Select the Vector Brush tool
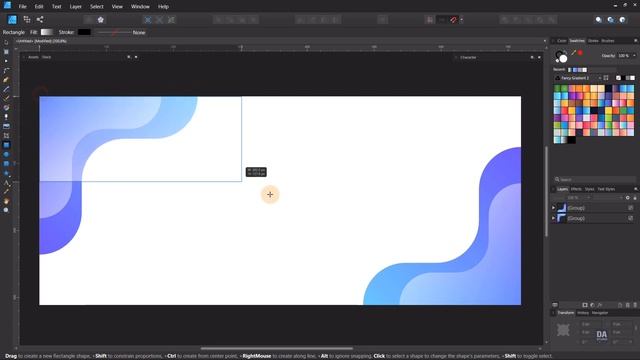Screen dimensions: 640x360 pyautogui.click(x=6, y=98)
